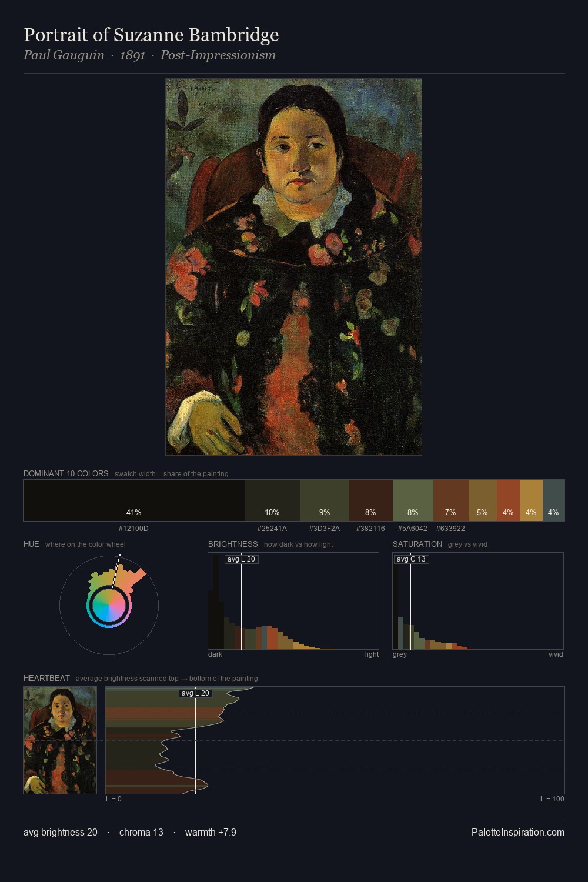
Task: Click the brightness histogram chart
Action: coord(293,601)
